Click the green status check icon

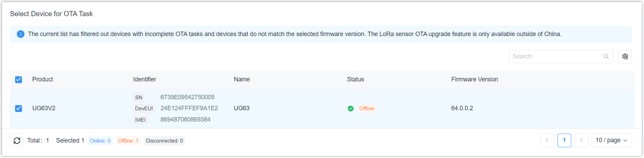point(351,109)
